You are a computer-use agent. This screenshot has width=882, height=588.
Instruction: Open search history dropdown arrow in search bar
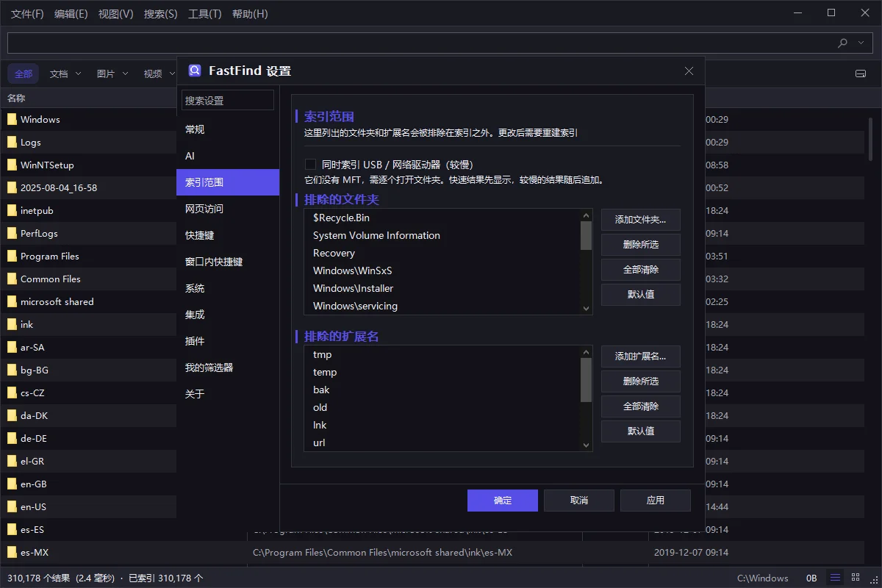pyautogui.click(x=861, y=43)
